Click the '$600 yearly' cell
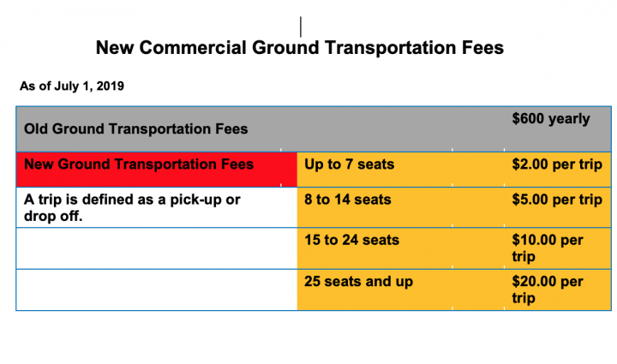 [550, 119]
